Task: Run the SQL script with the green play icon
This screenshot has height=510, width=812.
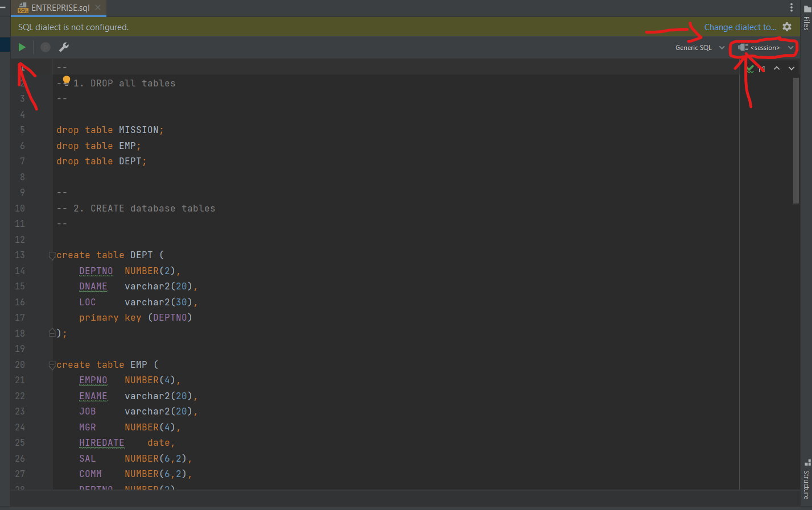Action: pos(22,47)
